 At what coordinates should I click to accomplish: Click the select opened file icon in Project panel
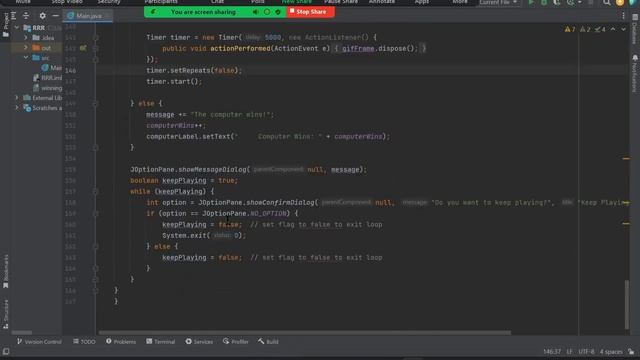(13, 16)
